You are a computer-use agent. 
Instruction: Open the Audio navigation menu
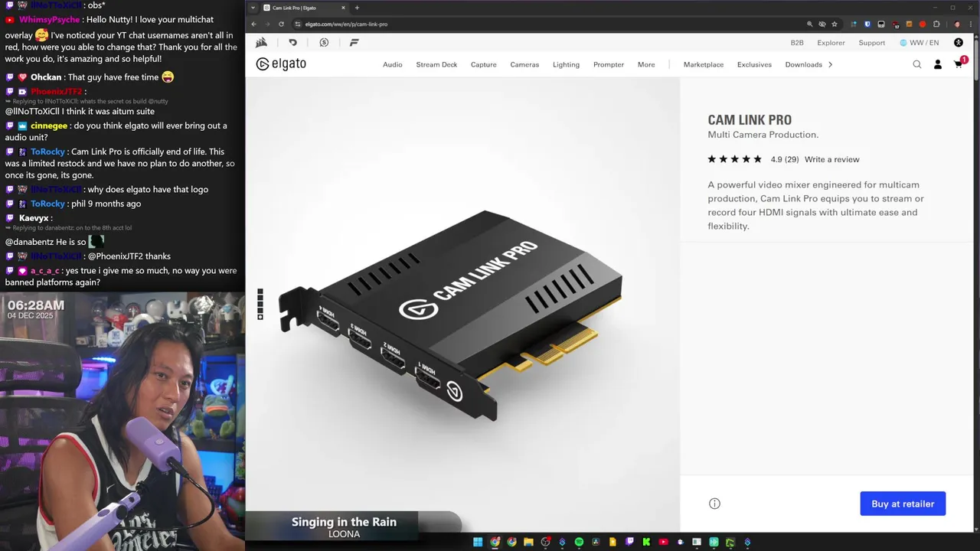coord(393,64)
